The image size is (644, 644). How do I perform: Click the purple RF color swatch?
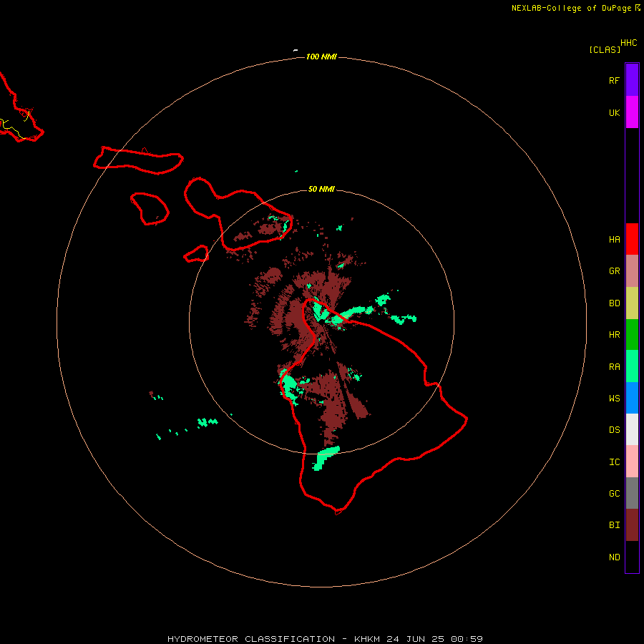(632, 80)
